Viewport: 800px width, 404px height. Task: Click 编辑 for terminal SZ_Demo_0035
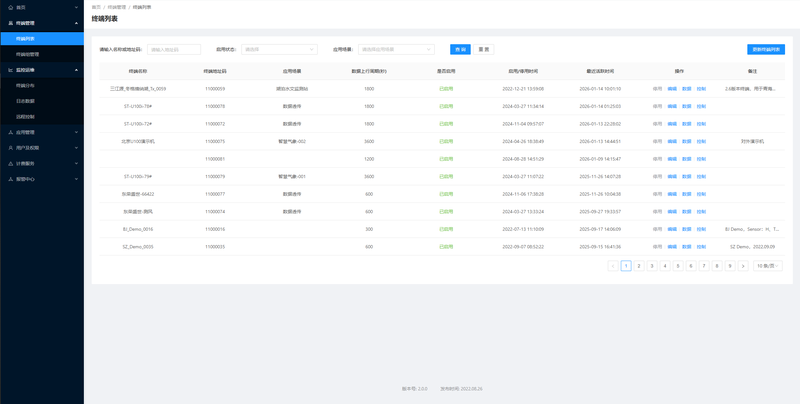coord(672,247)
